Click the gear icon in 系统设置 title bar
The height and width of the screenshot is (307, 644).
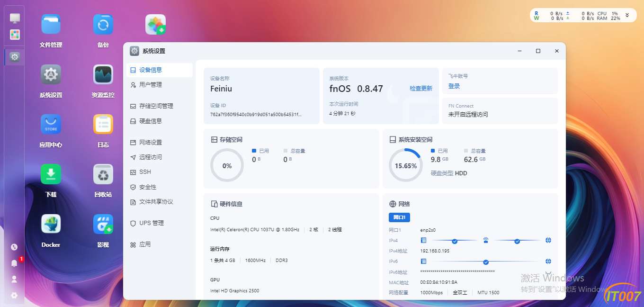[134, 51]
